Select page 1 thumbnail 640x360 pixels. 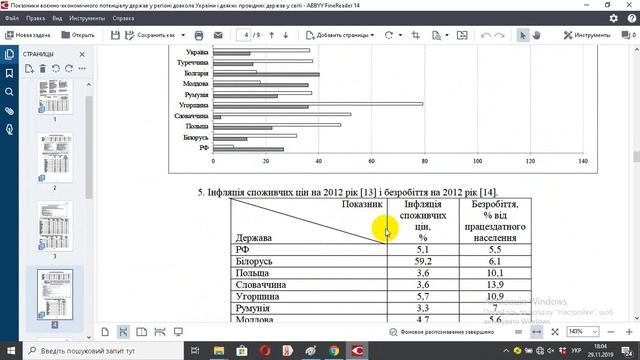(x=55, y=97)
